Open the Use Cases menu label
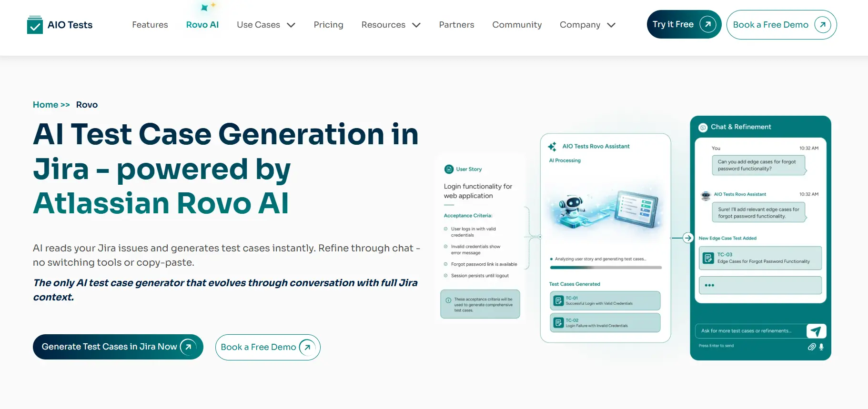868x409 pixels. pyautogui.click(x=258, y=25)
